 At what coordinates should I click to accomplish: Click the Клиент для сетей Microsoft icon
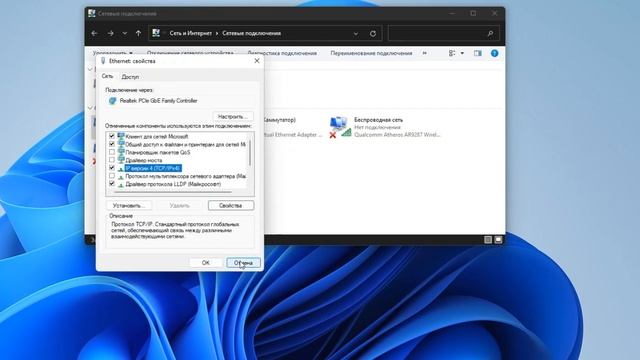(121, 136)
